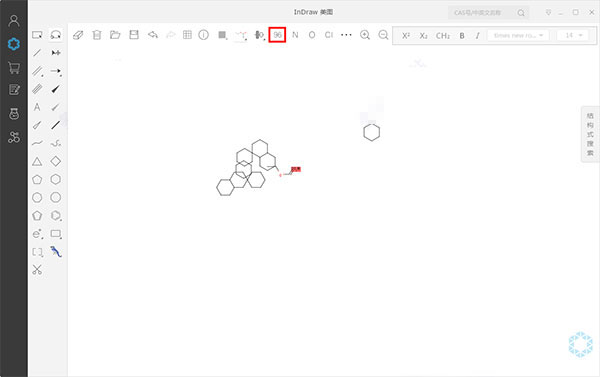
Task: Select the lasso selection tool
Action: point(56,35)
